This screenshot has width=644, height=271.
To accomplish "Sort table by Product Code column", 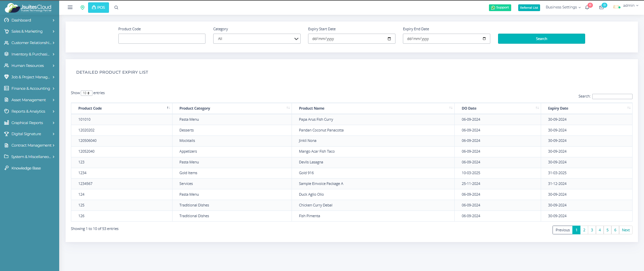I will tap(168, 108).
